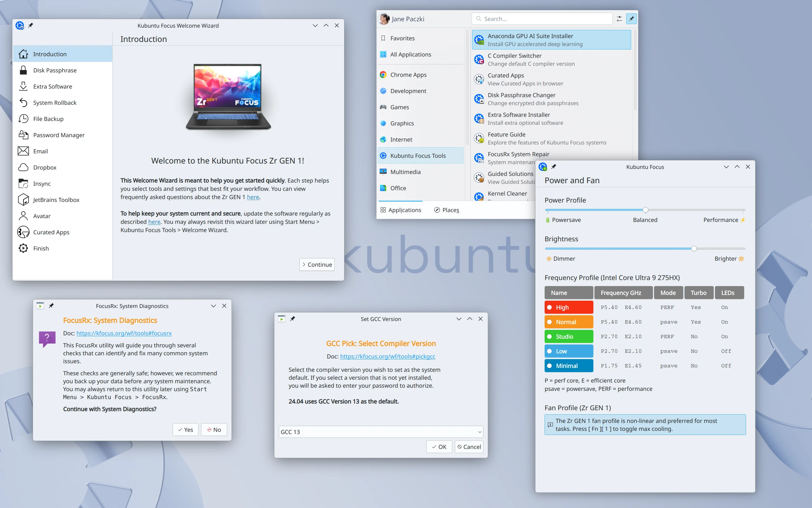
Task: Switch to Applications tab in launcher
Action: pos(401,210)
